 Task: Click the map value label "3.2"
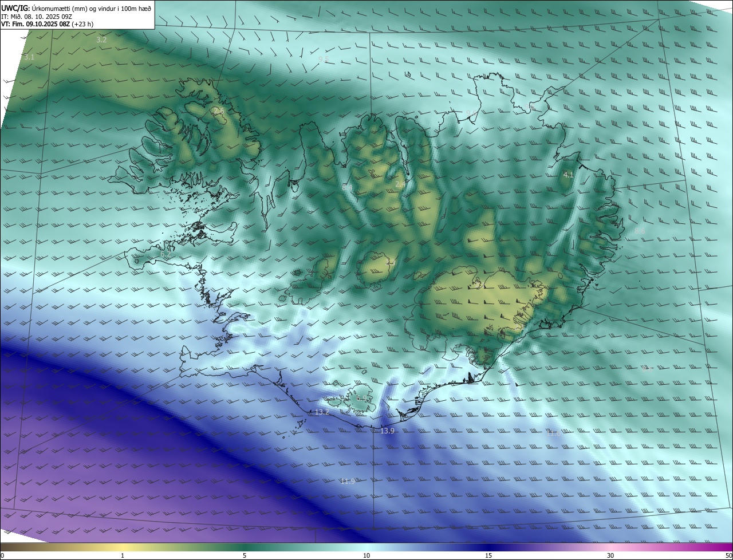101,40
